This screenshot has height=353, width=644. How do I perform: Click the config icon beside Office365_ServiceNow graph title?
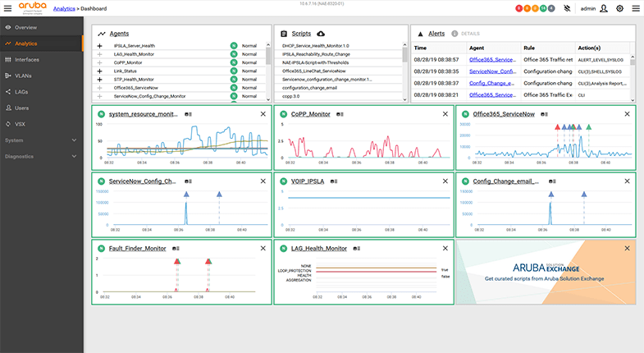(544, 114)
